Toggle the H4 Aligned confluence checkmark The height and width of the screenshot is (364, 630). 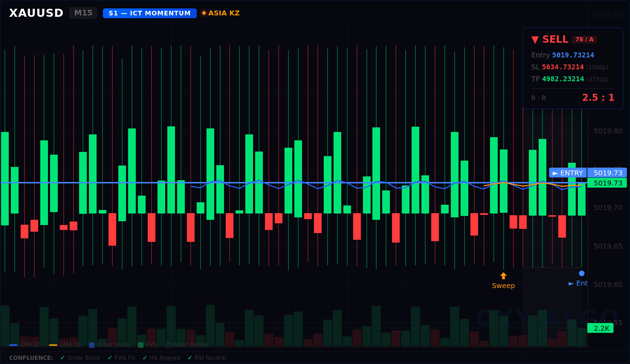click(x=144, y=358)
